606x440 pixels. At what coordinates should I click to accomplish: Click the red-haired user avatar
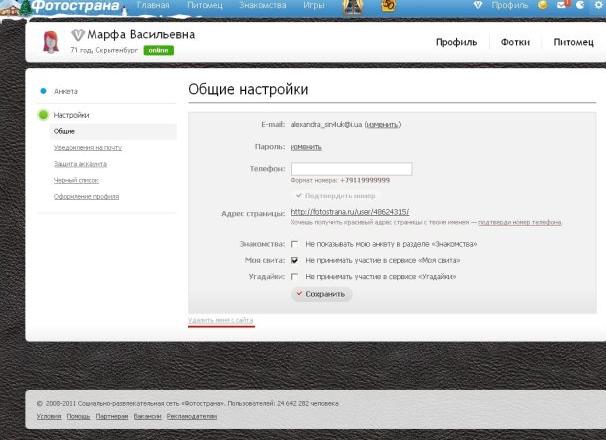click(51, 42)
